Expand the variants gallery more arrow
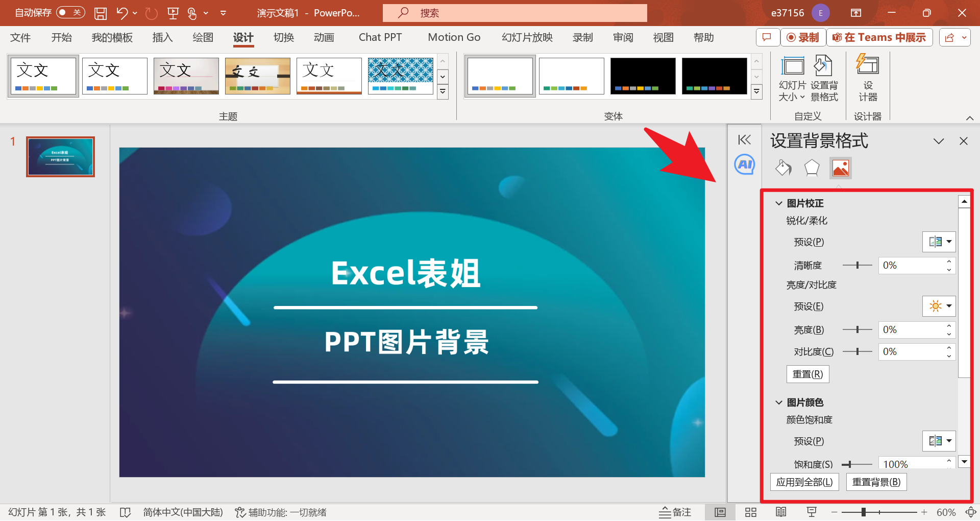Screen dimensions: 980x521 coord(757,92)
